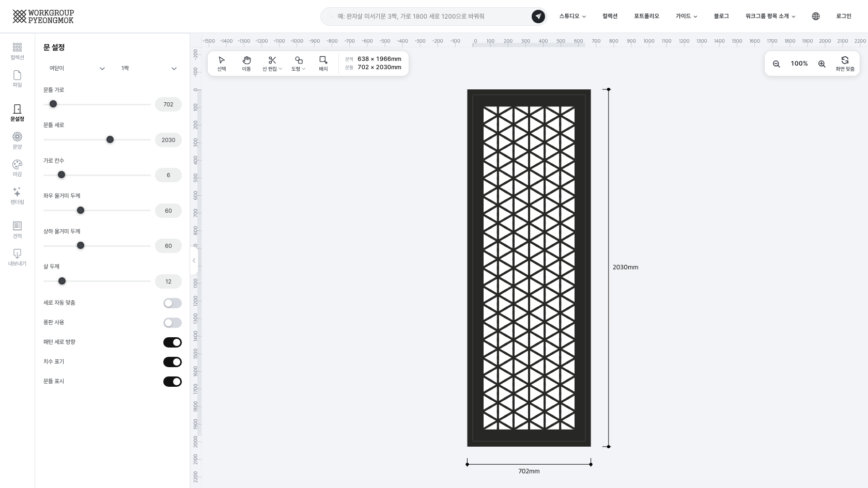The width and height of the screenshot is (868, 488).
Task: Select the 이동 hand tool
Action: coord(246,64)
